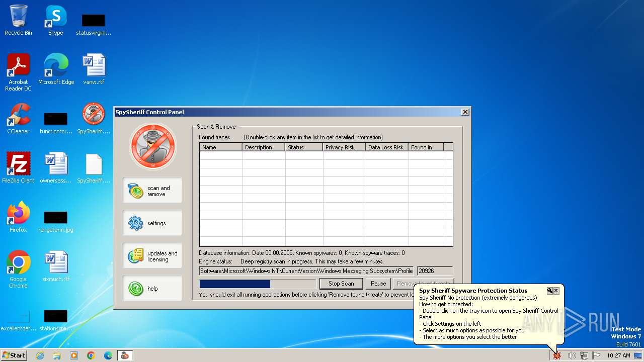Select the excellentdef desktop file
Image resolution: width=644 pixels, height=362 pixels.
18,320
